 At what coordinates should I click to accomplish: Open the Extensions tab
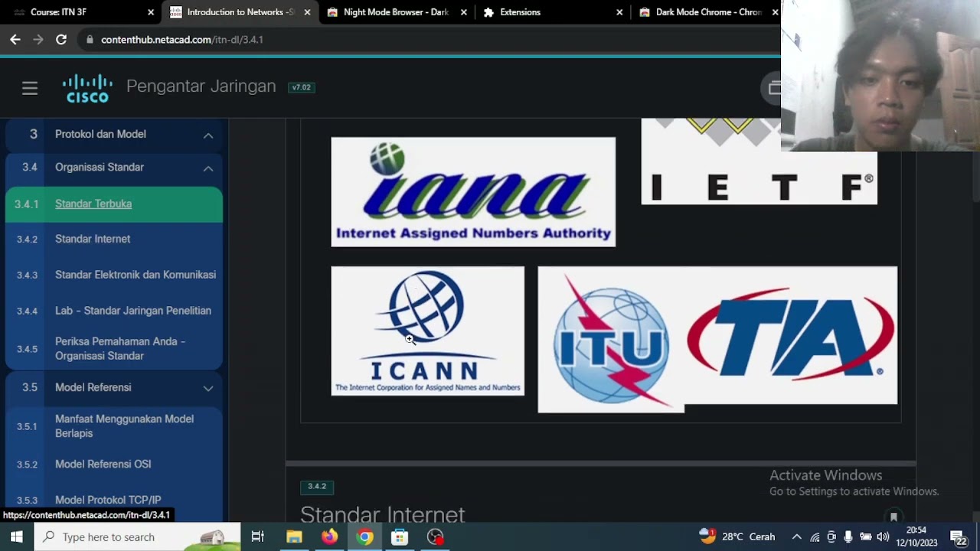551,12
